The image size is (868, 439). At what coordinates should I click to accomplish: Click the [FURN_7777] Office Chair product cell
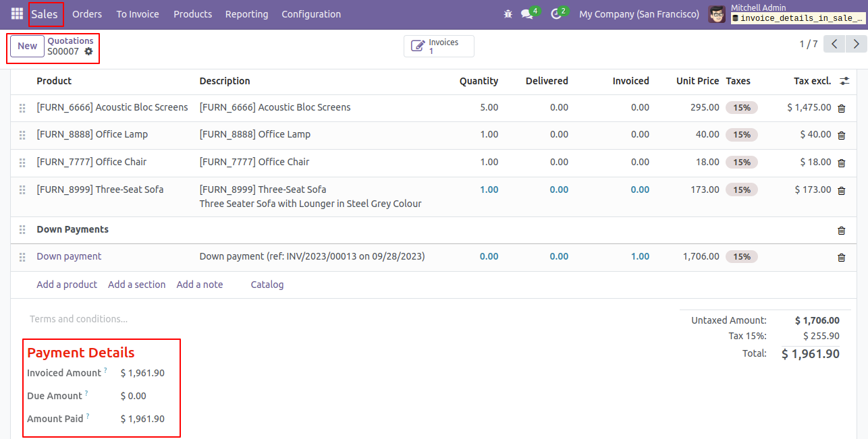[x=92, y=162]
